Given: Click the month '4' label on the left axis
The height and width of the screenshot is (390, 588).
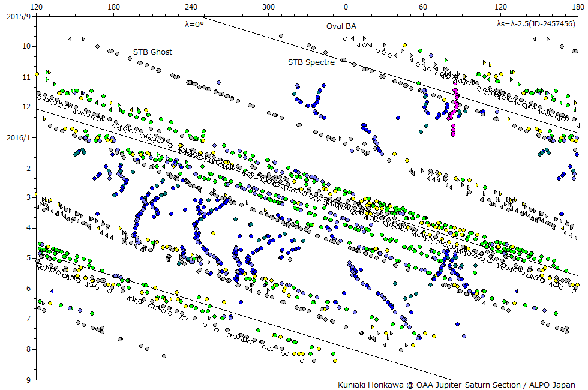Looking at the screenshot, I should click(x=29, y=227).
